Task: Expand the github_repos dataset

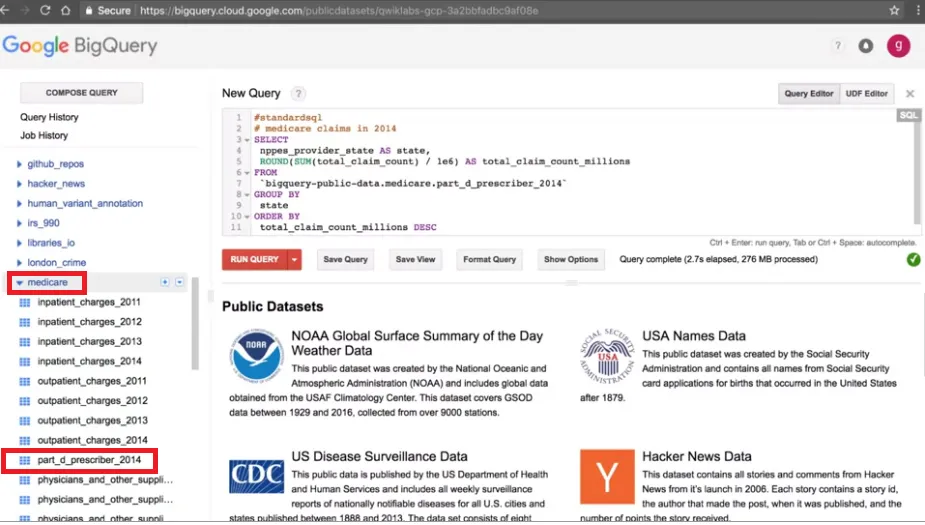Action: click(19, 164)
